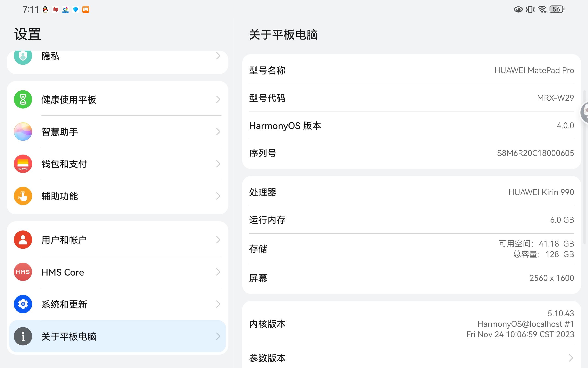Open chevron on 辅助功能 row
Screen dimensions: 588x368
(x=218, y=196)
